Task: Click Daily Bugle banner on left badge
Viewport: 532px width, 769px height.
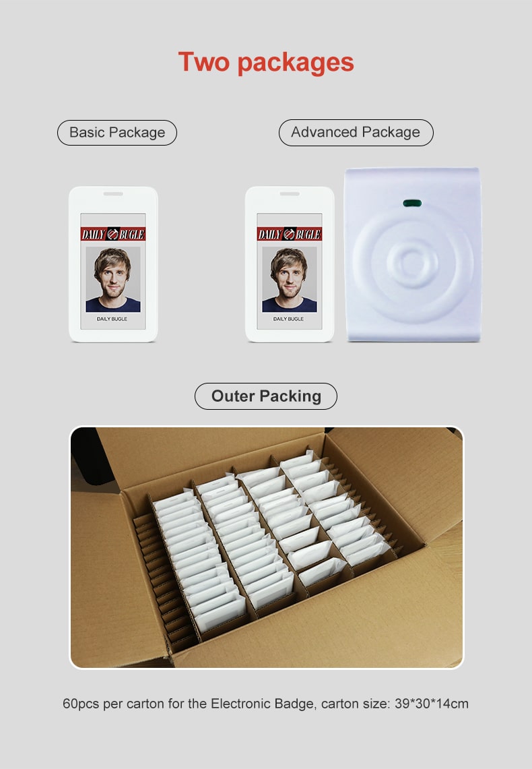Action: point(113,234)
